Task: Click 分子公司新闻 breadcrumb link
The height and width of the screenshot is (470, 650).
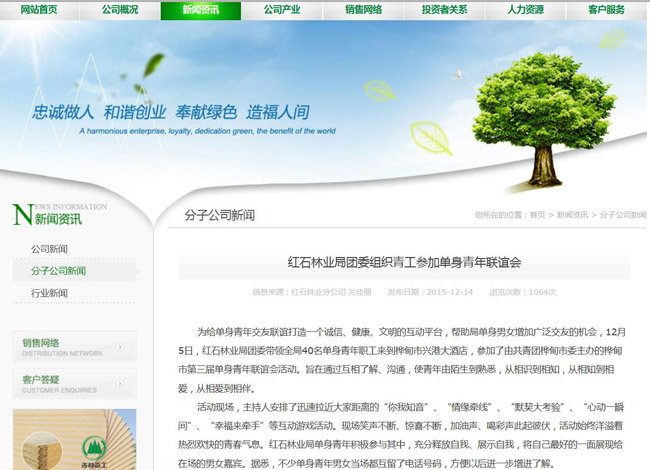Action: (623, 215)
